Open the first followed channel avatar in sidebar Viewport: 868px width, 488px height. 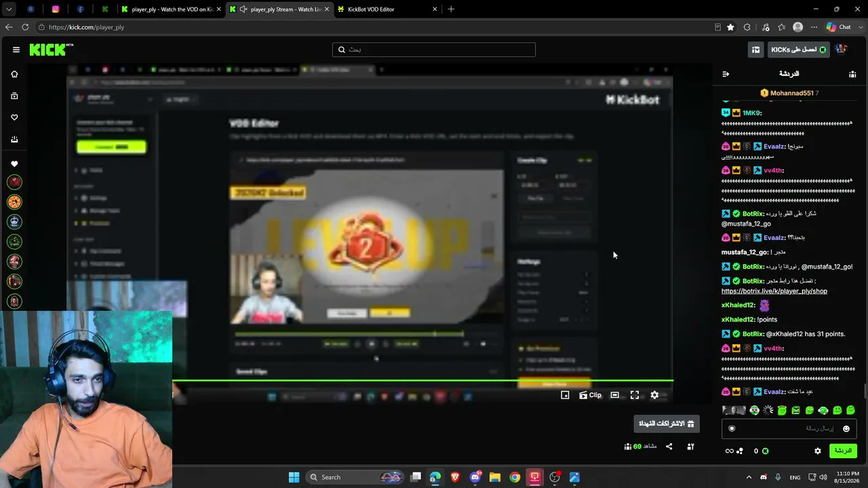coord(14,182)
